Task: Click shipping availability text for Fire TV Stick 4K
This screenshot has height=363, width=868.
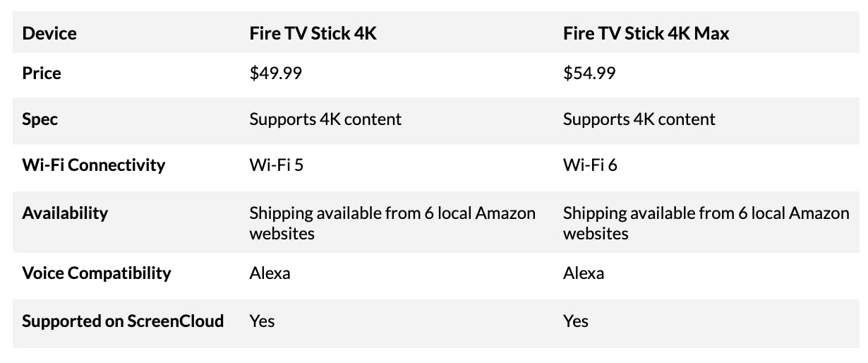Action: click(x=392, y=222)
